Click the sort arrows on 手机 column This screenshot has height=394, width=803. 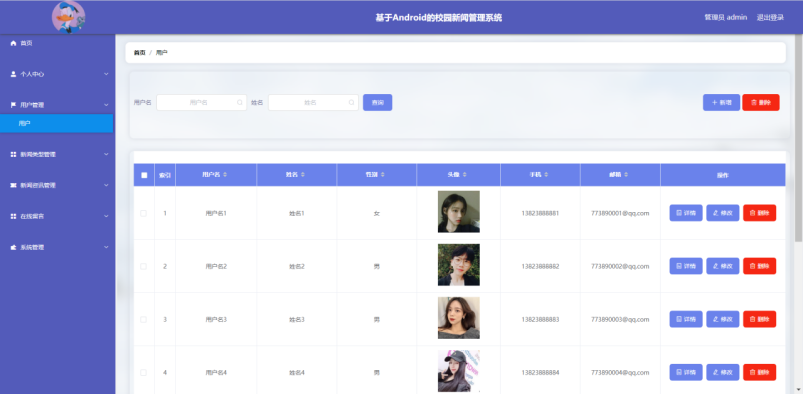[x=546, y=175]
